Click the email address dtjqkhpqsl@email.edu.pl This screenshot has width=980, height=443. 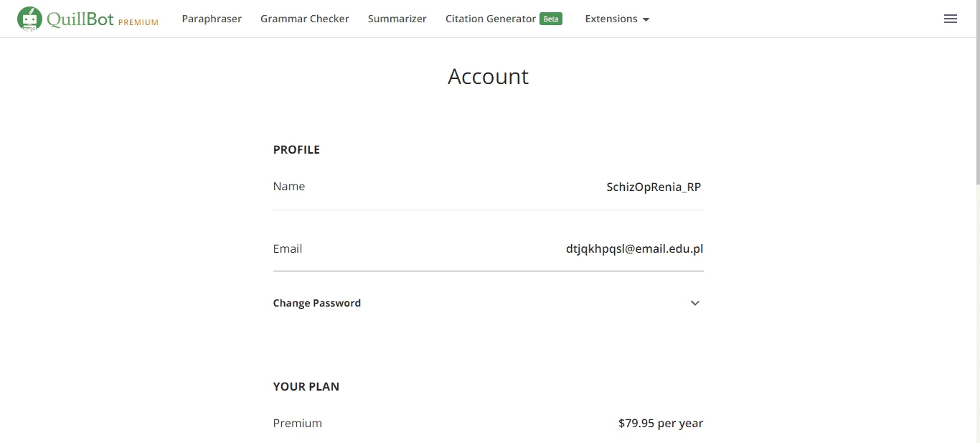pos(634,249)
